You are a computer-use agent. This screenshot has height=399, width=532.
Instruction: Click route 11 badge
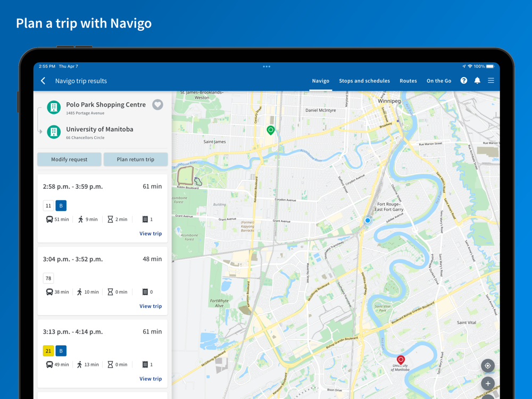click(x=48, y=205)
